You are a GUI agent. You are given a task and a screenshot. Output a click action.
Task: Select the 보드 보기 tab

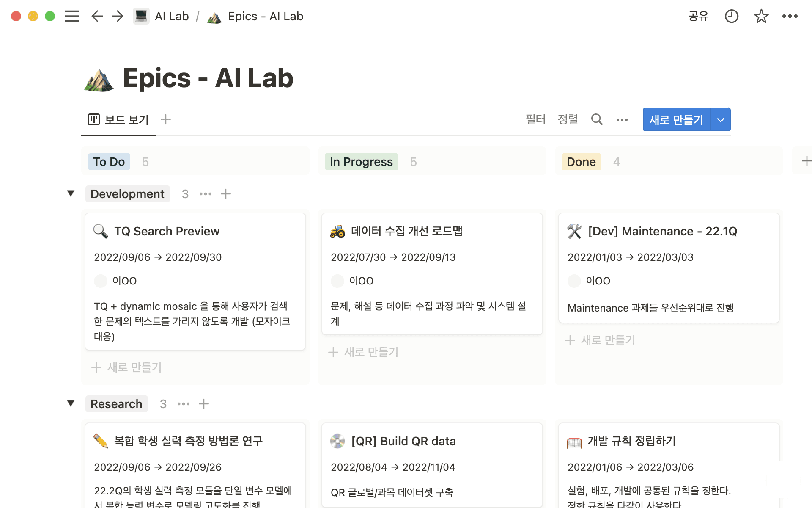click(118, 120)
